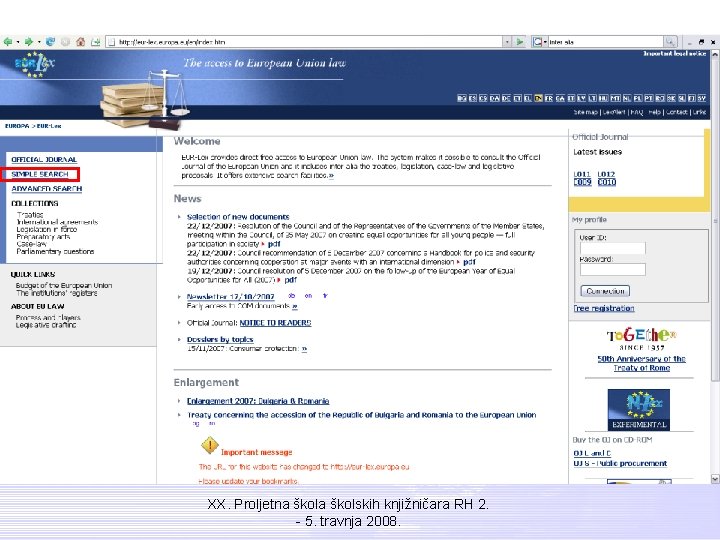Switch site language to DE
This screenshot has width=720, height=540.
(x=506, y=98)
